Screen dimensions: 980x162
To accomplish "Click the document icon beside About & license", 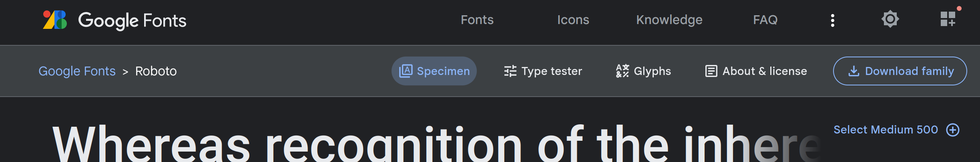I will coord(711,71).
